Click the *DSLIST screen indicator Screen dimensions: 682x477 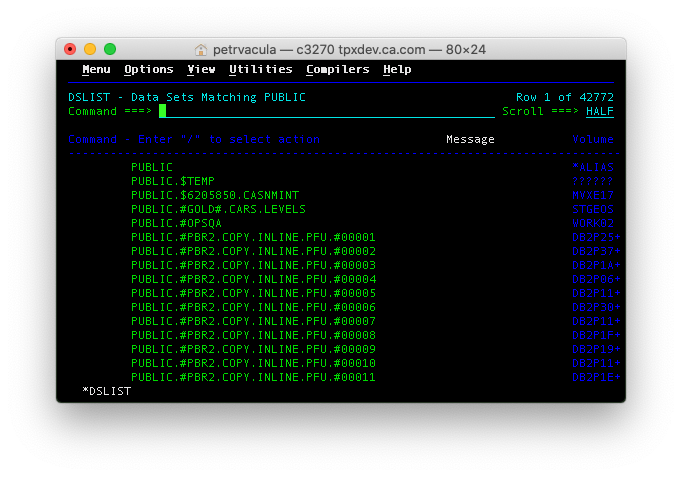pos(107,391)
